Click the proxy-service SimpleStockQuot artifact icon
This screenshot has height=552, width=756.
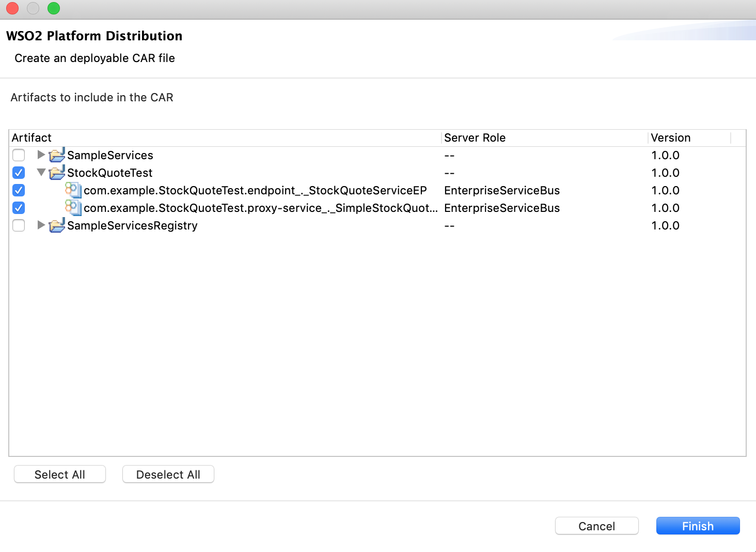tap(73, 208)
